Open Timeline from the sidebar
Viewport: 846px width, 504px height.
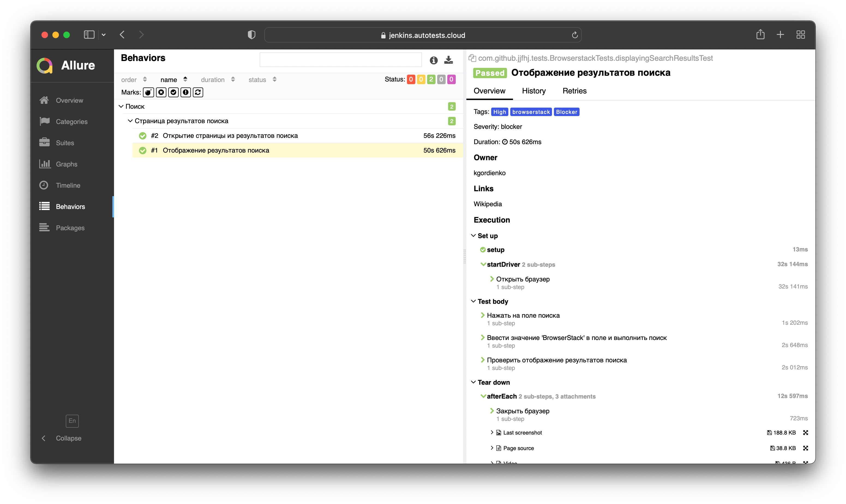(68, 186)
